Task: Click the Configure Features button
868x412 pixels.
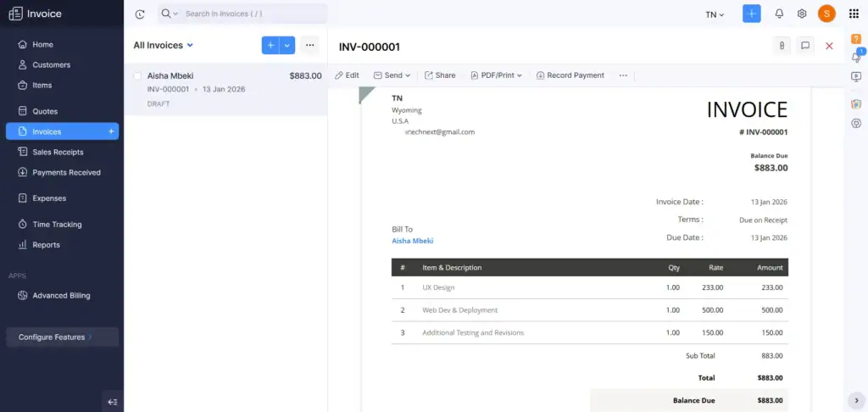Action: click(62, 337)
